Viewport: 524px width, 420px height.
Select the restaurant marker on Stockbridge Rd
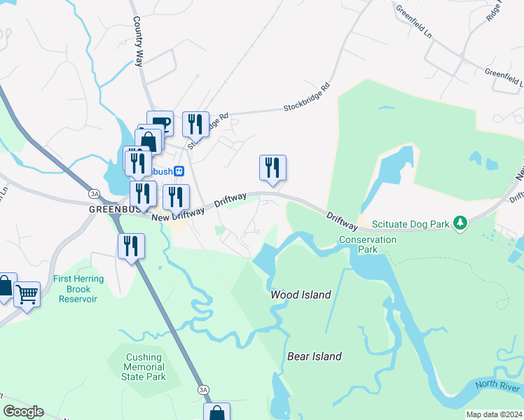pyautogui.click(x=196, y=125)
